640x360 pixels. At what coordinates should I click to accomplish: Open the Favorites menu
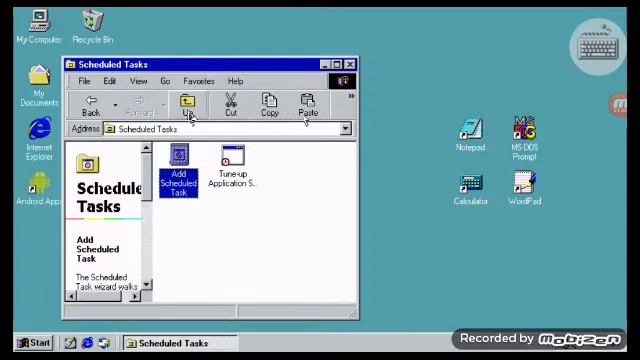click(199, 81)
